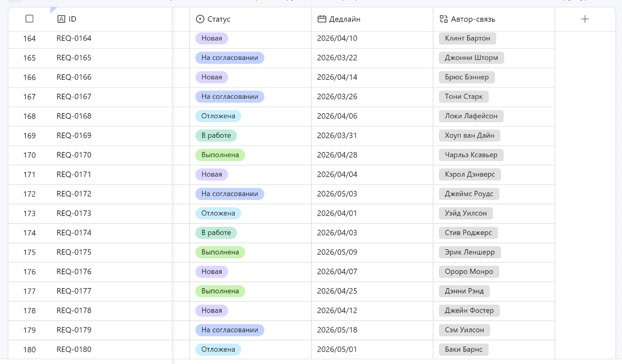Open author link Тони Старк
The image size is (622, 364).
click(464, 97)
